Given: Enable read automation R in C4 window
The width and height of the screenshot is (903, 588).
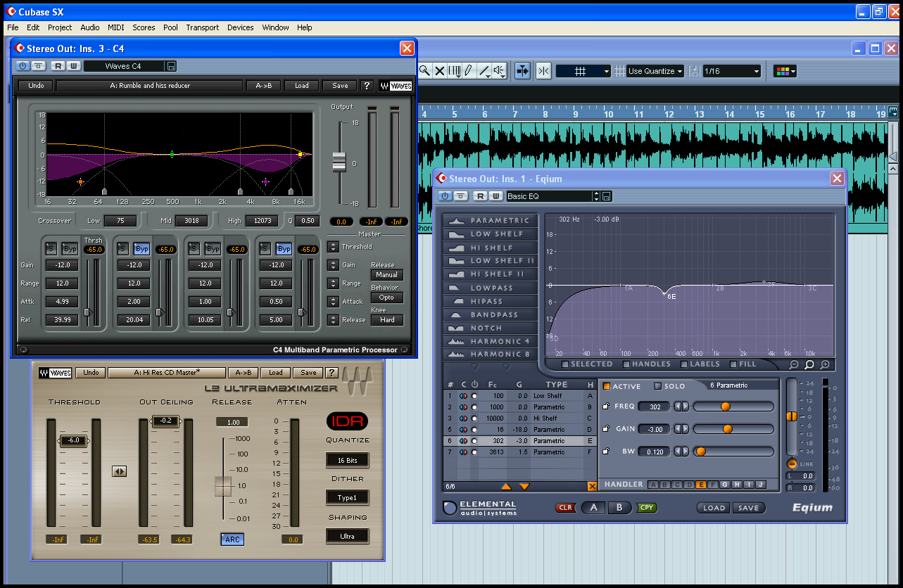Looking at the screenshot, I should 58,66.
